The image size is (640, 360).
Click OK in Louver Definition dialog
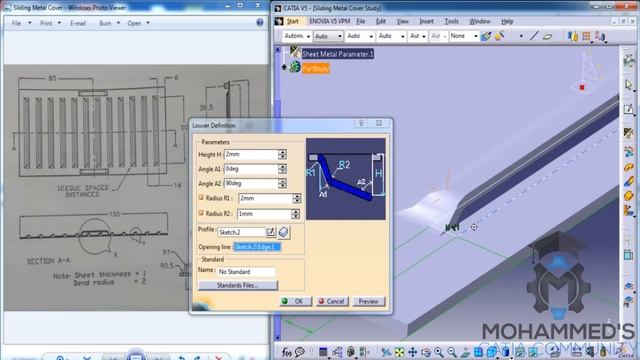pos(296,301)
